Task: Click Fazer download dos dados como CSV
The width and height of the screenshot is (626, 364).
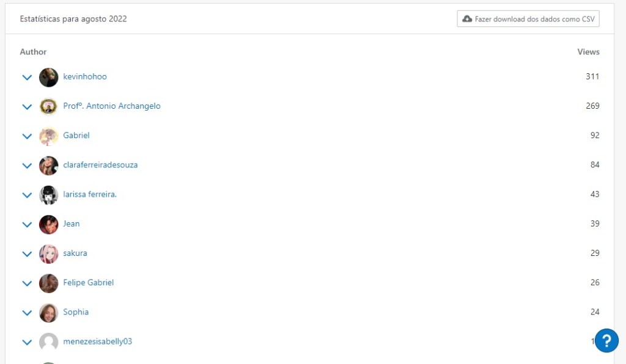Action: pos(528,19)
